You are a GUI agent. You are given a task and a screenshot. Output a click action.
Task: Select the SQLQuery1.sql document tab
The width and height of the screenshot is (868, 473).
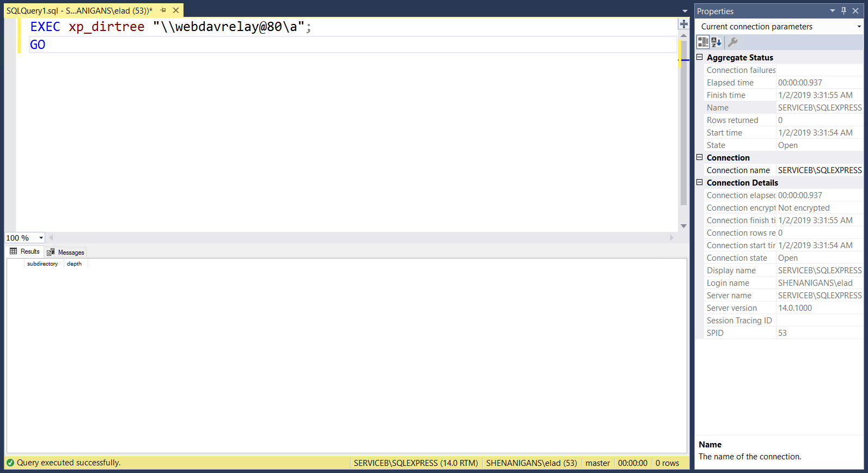[80, 10]
